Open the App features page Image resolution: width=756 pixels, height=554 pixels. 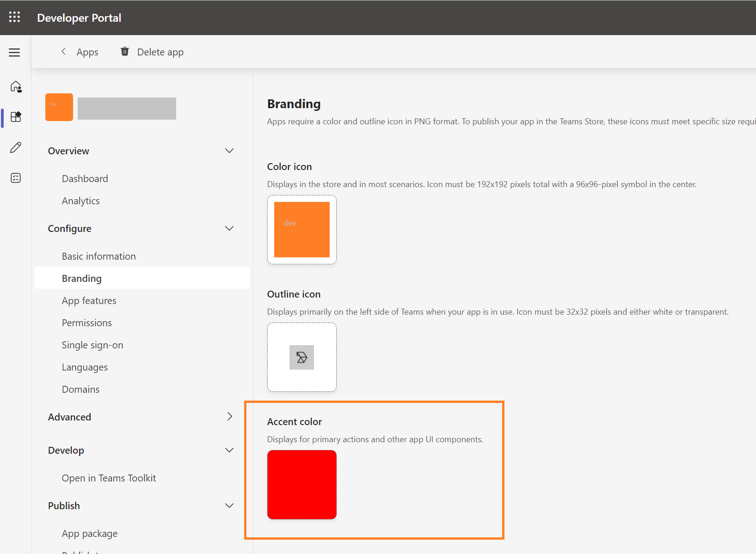pyautogui.click(x=89, y=300)
